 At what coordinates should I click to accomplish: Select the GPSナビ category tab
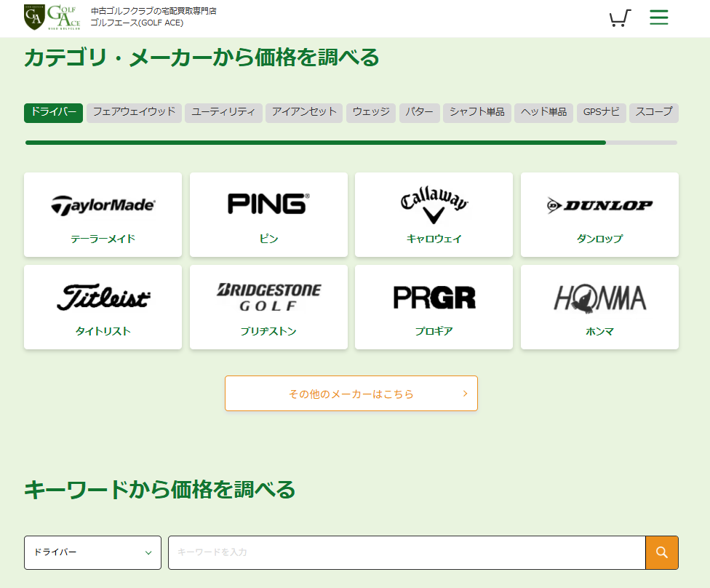point(601,112)
